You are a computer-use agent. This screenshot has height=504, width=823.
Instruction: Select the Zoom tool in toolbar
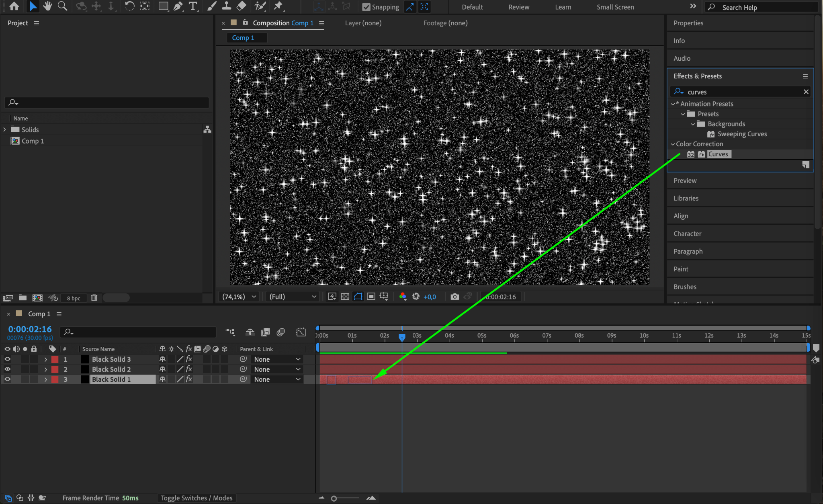pyautogui.click(x=62, y=6)
